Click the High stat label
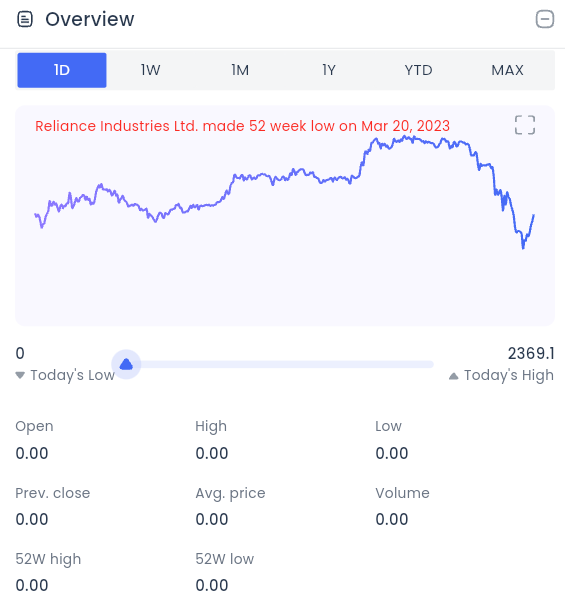Viewport: 565px width, 612px height. [x=211, y=426]
